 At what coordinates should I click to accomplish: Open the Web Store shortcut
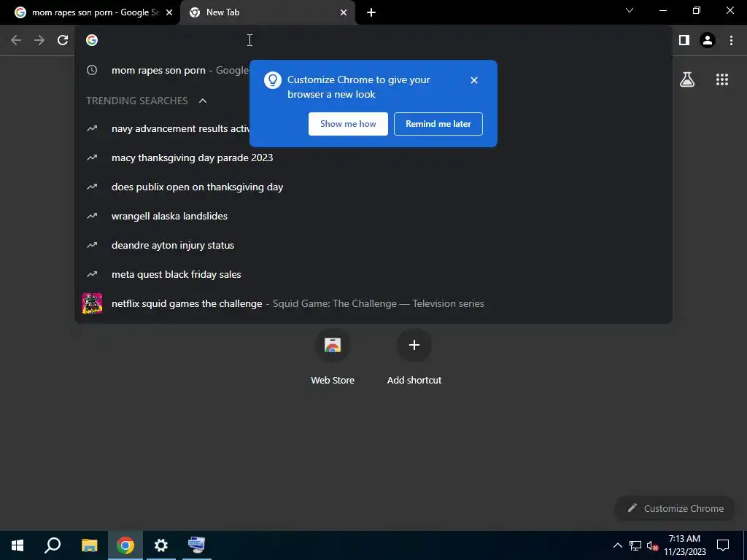(333, 357)
